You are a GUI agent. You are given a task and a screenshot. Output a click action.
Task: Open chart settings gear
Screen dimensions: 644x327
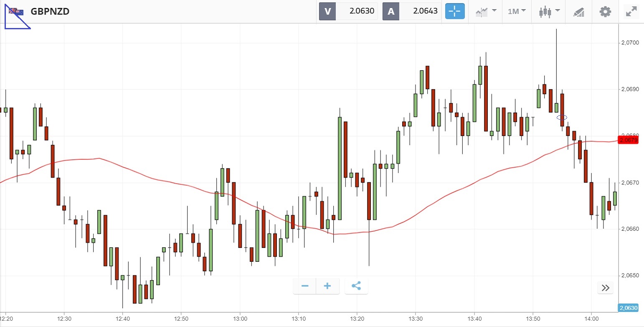605,11
